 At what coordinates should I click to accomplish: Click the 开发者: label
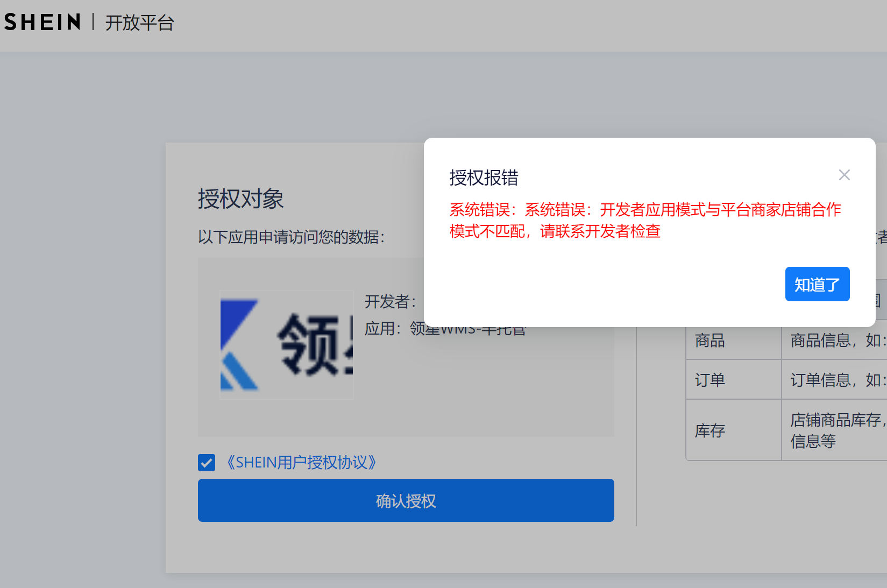point(391,301)
